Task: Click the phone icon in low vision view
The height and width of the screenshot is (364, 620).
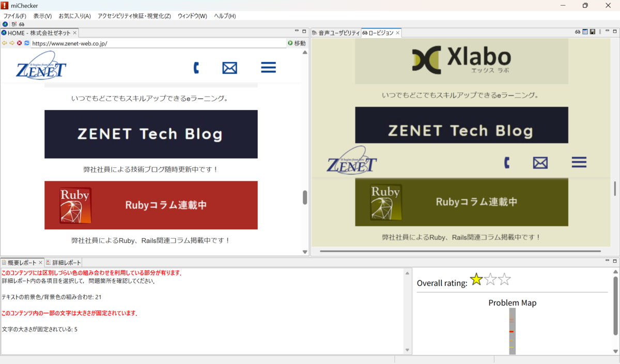Action: click(x=507, y=163)
